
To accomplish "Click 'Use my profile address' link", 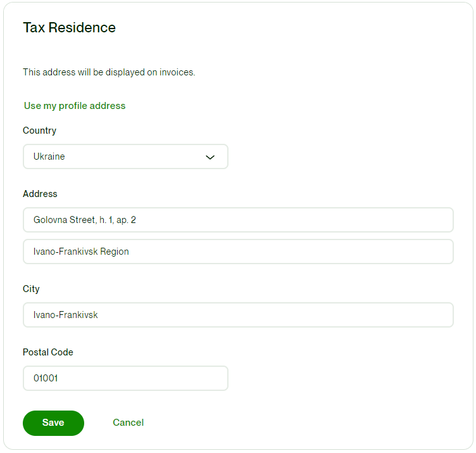I will click(75, 106).
